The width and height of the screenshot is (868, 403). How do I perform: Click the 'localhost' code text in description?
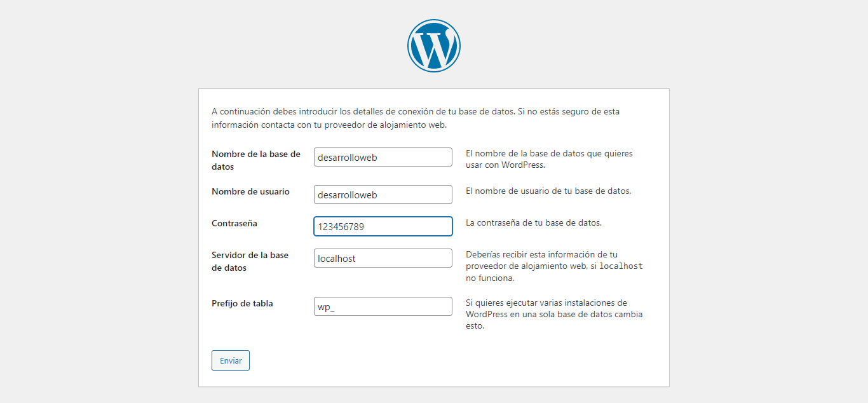[x=621, y=266]
